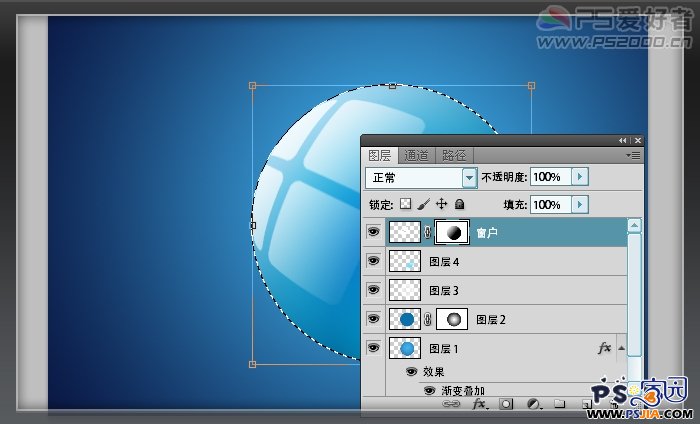
Task: Switch to the 通道 tab
Action: [417, 155]
